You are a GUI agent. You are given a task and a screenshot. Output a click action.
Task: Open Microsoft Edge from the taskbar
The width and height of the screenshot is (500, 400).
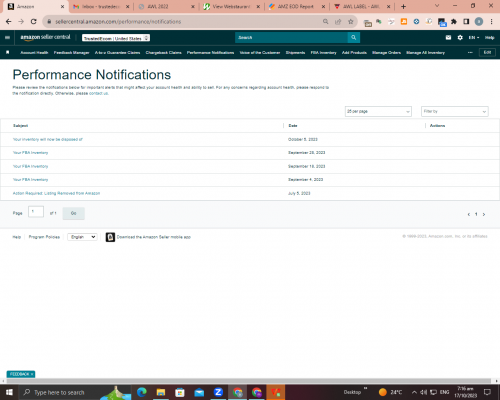[x=142, y=392]
